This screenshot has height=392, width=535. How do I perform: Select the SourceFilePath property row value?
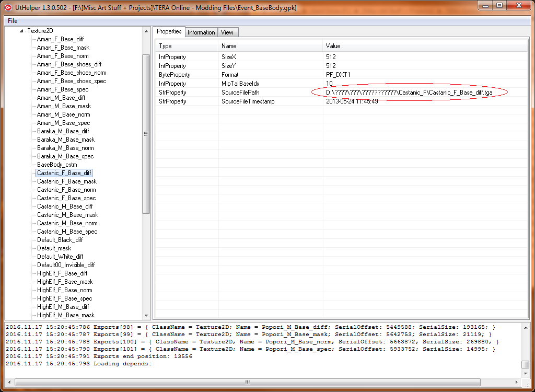click(409, 93)
